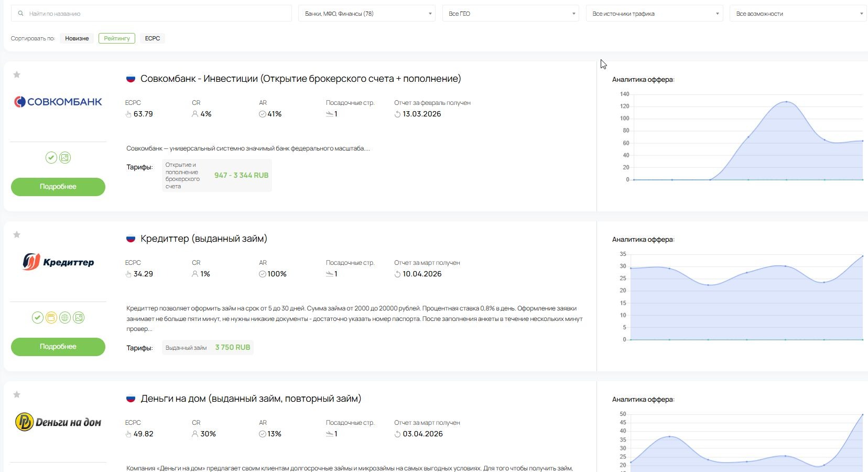Click the Деньги на дом logo

(58, 422)
